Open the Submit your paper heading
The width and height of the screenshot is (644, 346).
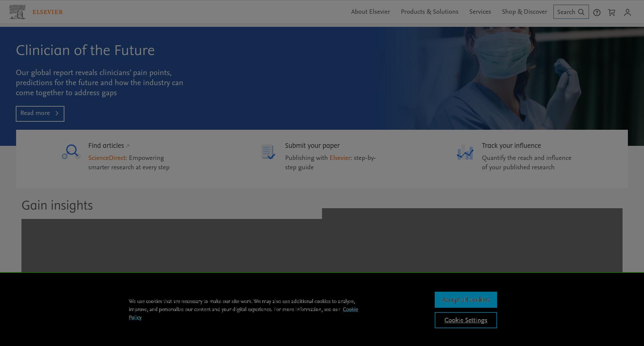(x=312, y=146)
